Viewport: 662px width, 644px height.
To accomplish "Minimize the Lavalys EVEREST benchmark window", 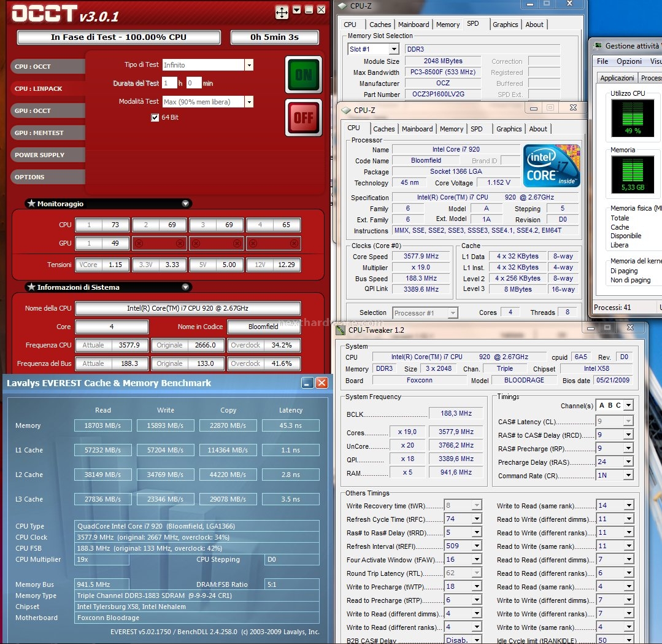I will pyautogui.click(x=308, y=383).
